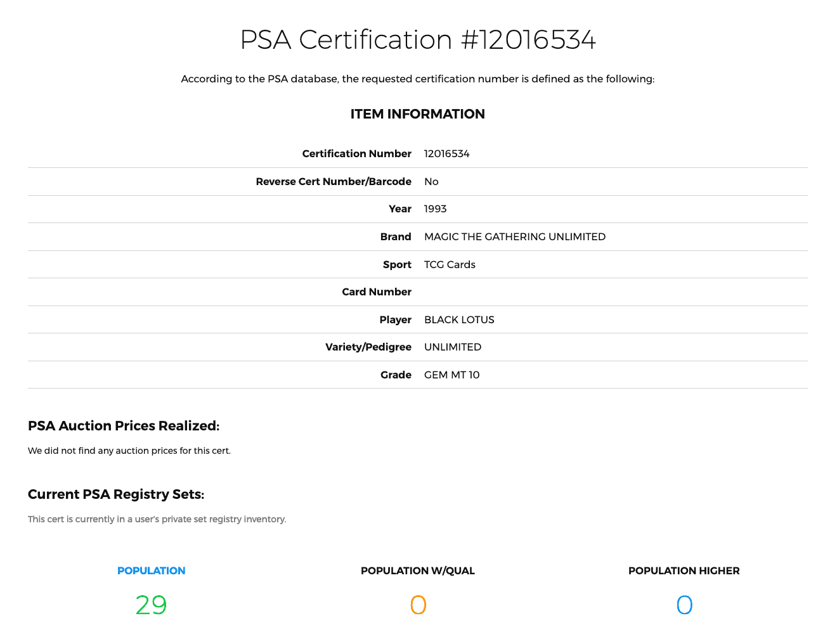This screenshot has height=644, width=818.
Task: Click the Card Number label
Action: (377, 292)
